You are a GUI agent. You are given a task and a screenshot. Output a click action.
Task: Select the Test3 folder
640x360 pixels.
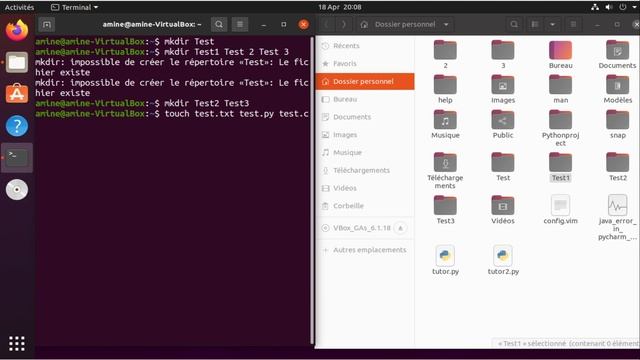coord(445,210)
